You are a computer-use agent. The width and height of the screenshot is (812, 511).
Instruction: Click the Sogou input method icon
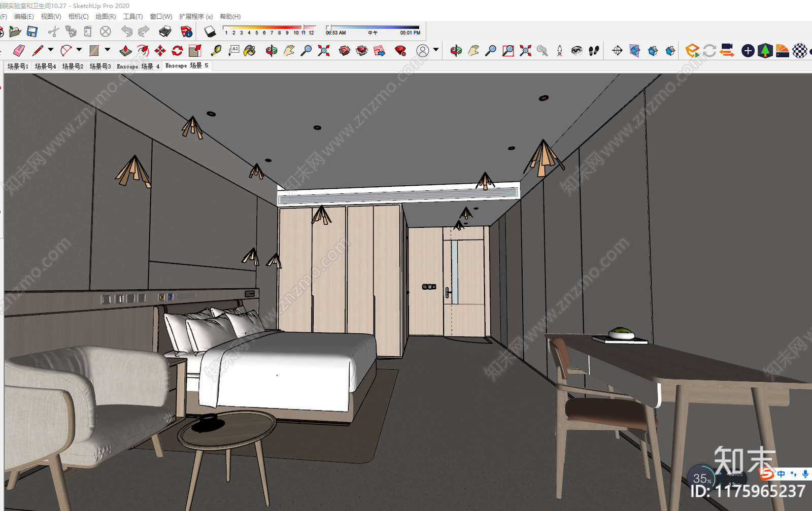[x=766, y=473]
